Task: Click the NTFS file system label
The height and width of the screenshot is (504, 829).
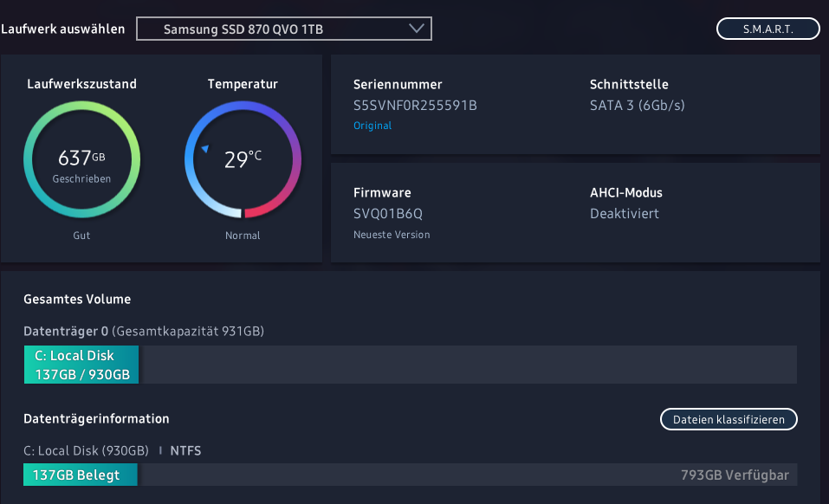Action: [185, 450]
